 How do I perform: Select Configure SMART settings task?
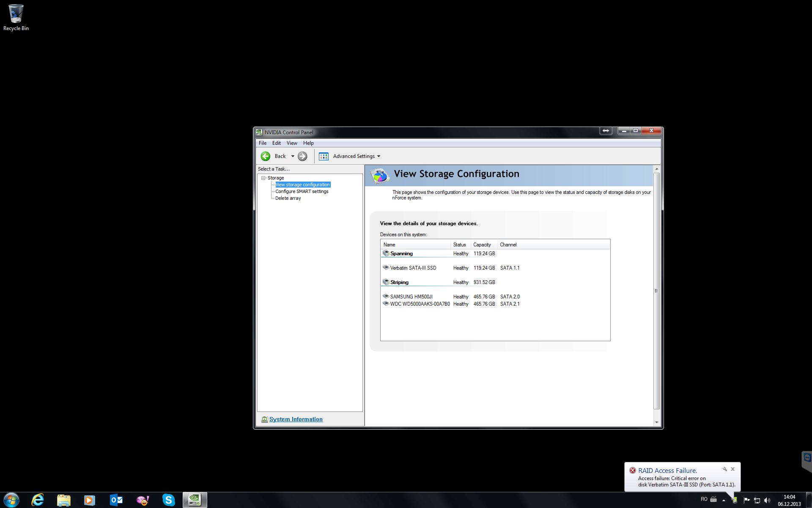[302, 191]
